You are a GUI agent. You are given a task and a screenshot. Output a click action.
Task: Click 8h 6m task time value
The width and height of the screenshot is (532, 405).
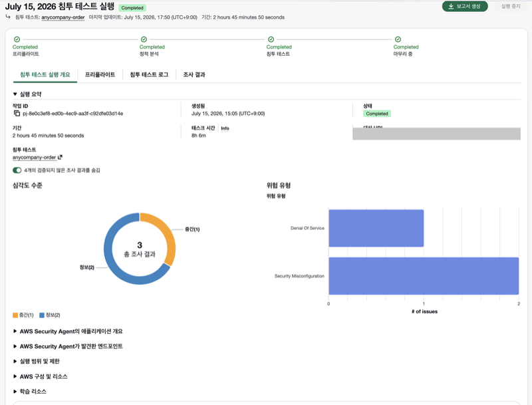tap(198, 136)
